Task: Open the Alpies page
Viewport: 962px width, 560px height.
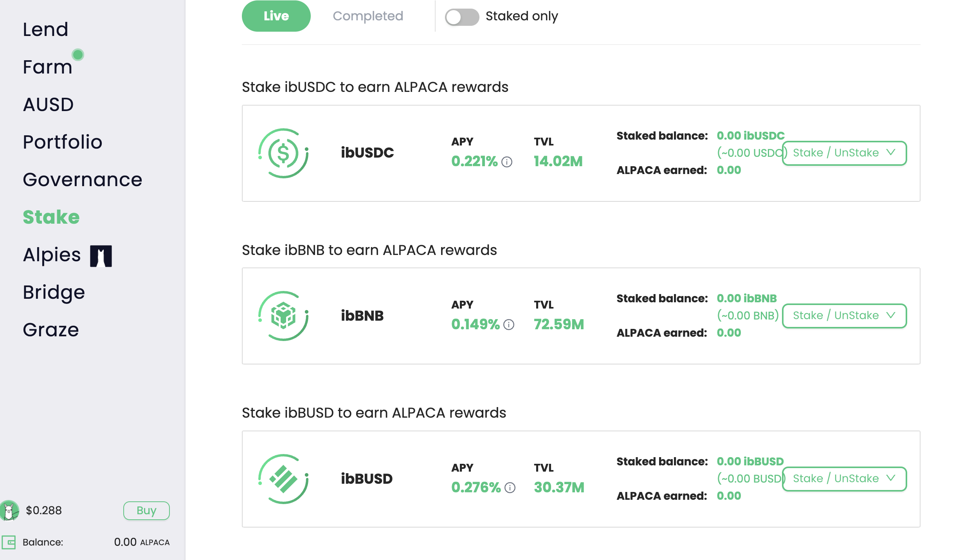Action: click(52, 255)
